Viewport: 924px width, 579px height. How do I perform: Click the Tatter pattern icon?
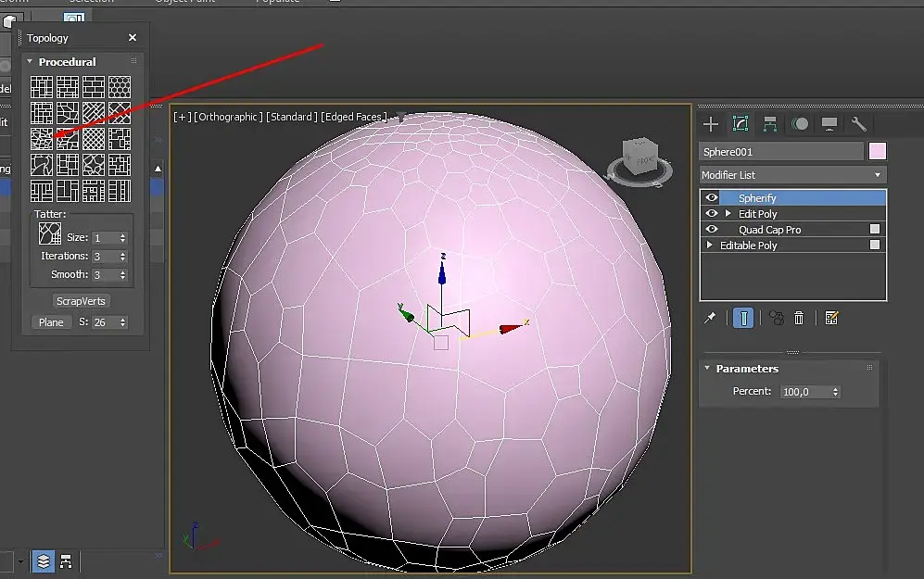50,233
